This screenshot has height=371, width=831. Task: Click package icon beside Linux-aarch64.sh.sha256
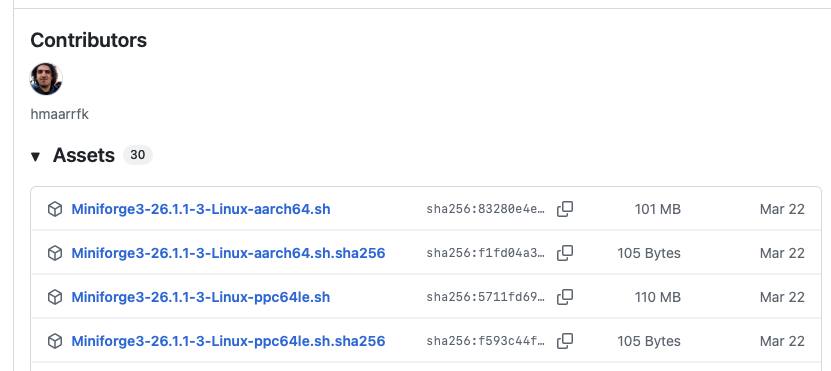55,254
